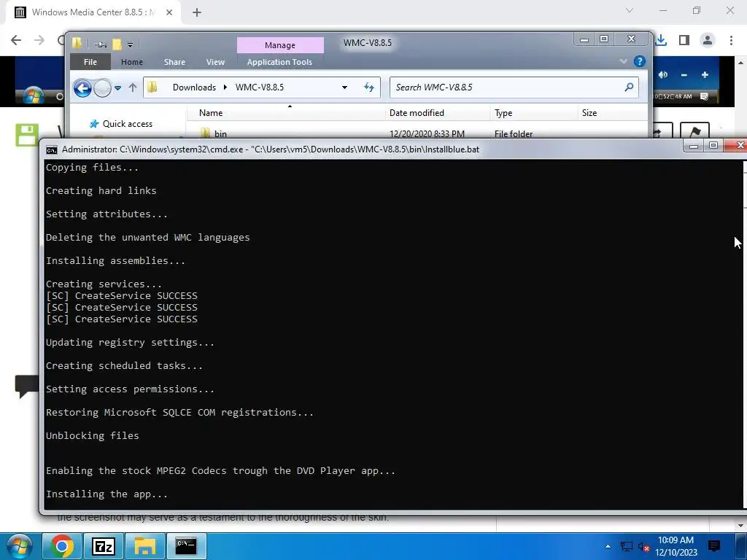
Task: Click the Show desktop strip on the taskbar
Action: click(741, 546)
